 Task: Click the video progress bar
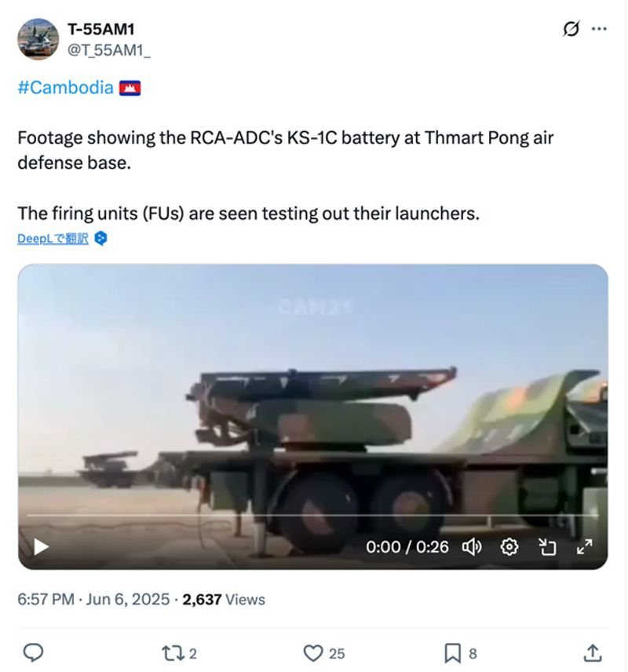pyautogui.click(x=312, y=516)
